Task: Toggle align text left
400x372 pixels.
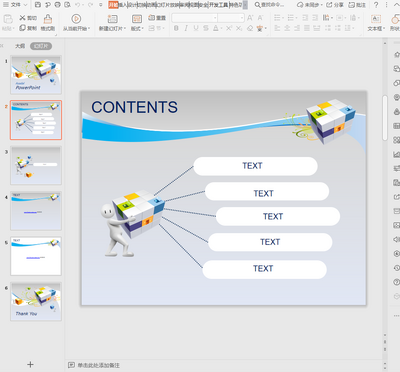Action: [x=277, y=28]
